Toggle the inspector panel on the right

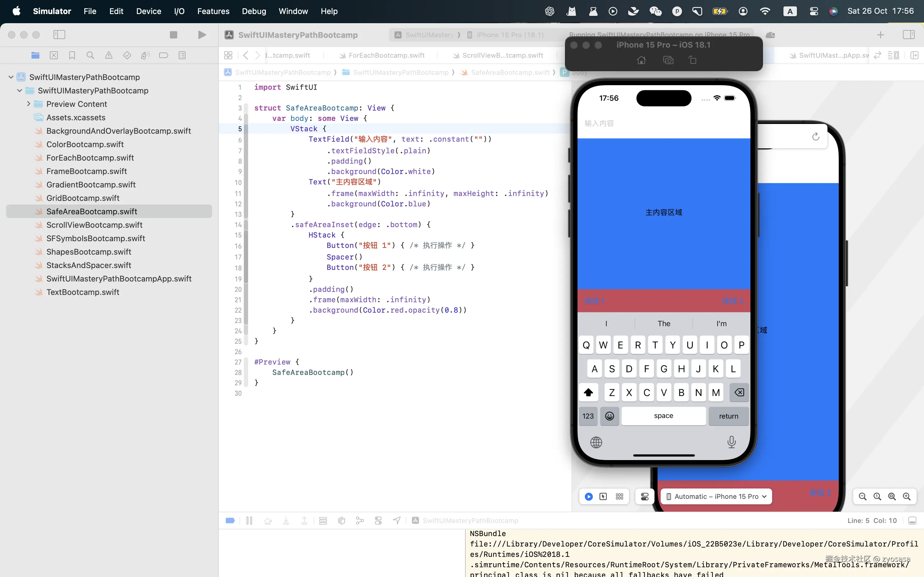[x=908, y=35]
